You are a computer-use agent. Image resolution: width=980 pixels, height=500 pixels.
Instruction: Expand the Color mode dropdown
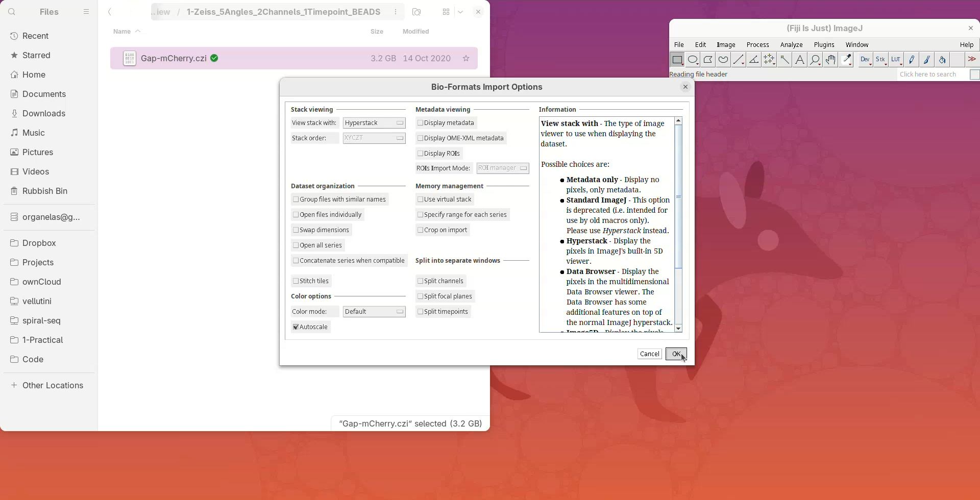374,312
